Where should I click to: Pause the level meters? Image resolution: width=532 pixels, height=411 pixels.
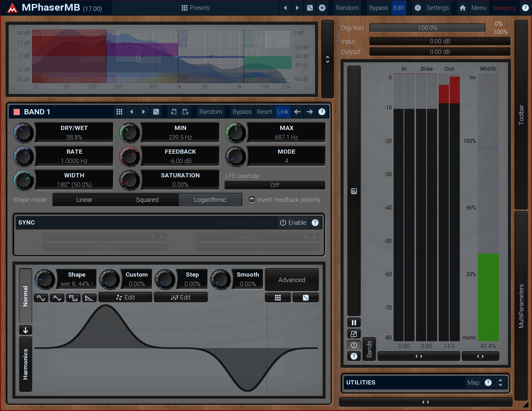tap(354, 323)
